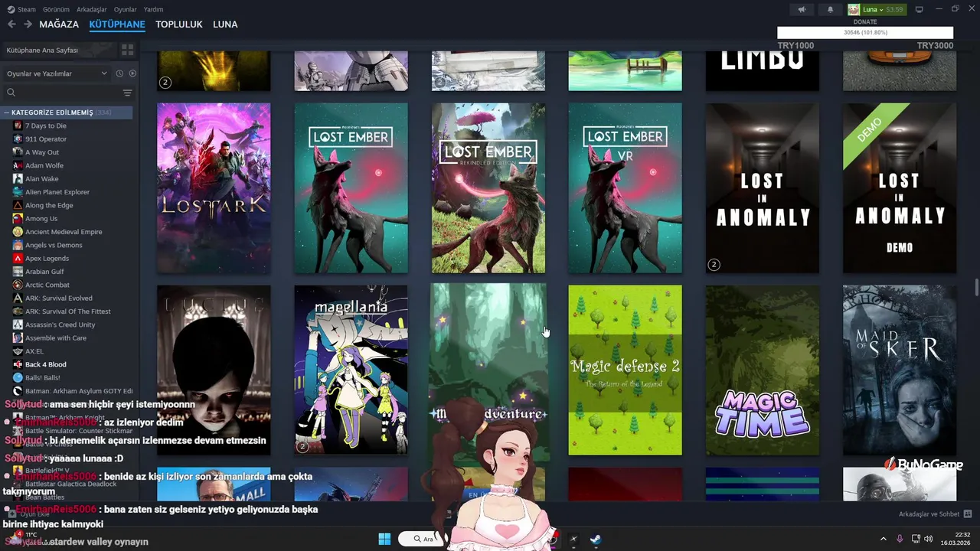Select Angels vs Demons in list
The image size is (980, 551).
point(54,245)
